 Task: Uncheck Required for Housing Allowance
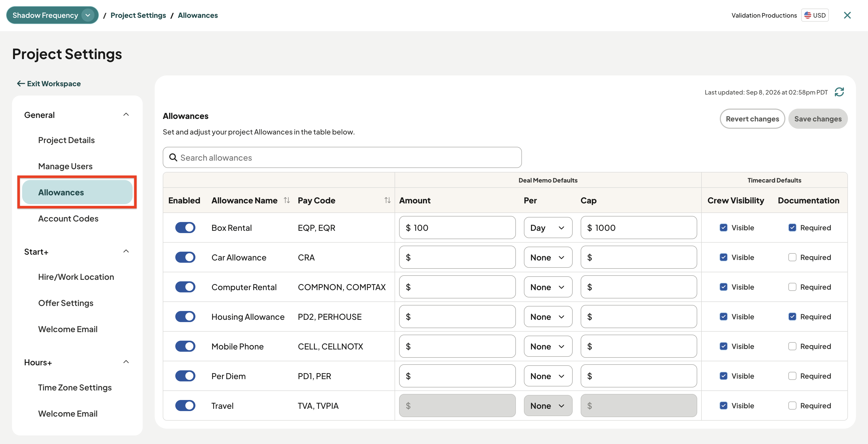click(x=792, y=317)
